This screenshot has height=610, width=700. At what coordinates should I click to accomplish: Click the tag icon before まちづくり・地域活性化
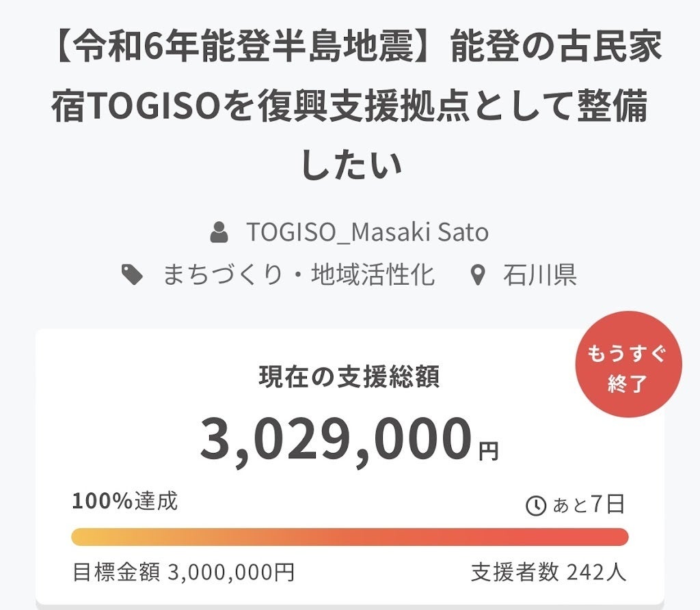[x=132, y=275]
